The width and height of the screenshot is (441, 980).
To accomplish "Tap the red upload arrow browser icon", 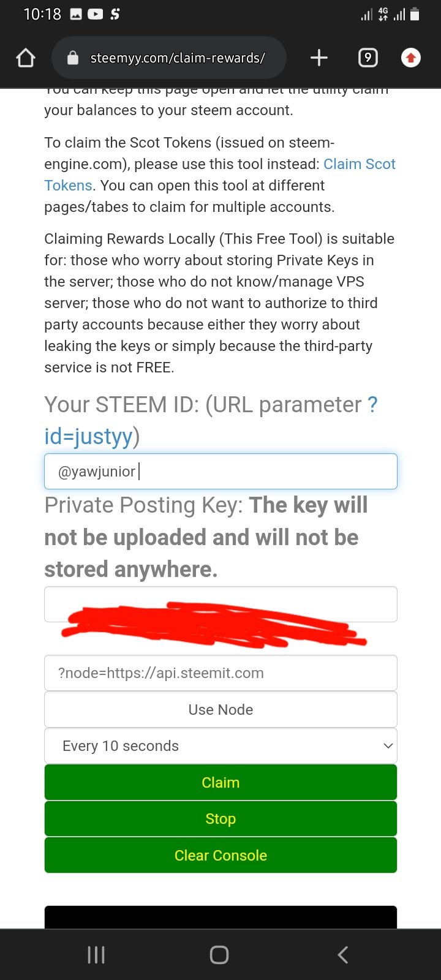I will coord(411,58).
